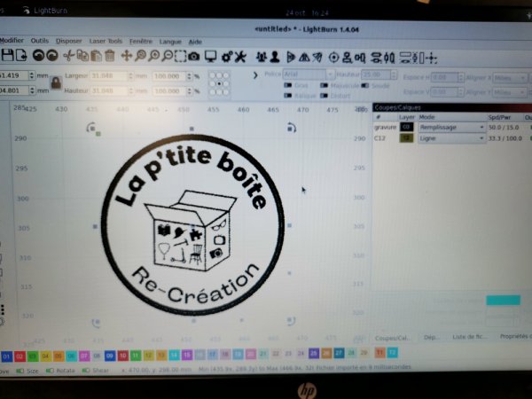Toggle the Italique text switch
532x399 pixels.
click(288, 95)
